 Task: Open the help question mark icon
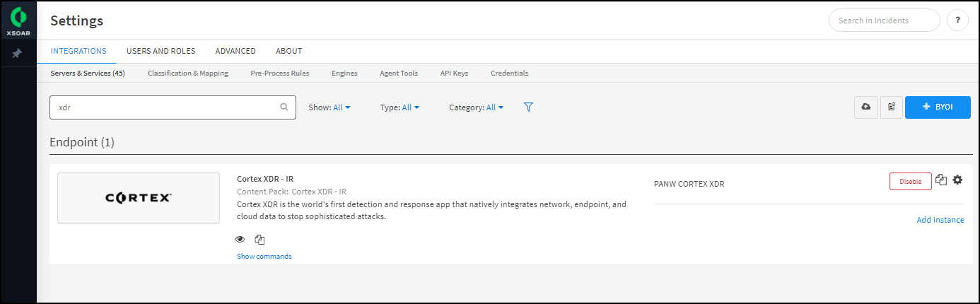pos(957,21)
